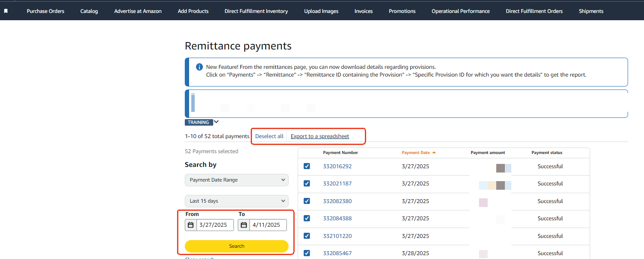Viewport: 644px width, 259px height.
Task: Click the 1-10 of 52 total payments text
Action: coord(217,136)
